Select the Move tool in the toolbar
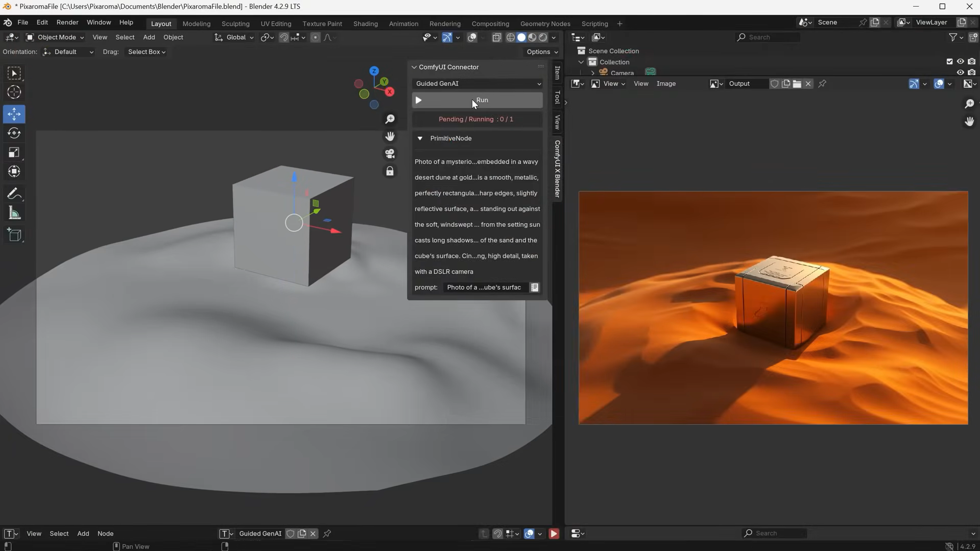Image resolution: width=980 pixels, height=551 pixels. tap(14, 114)
